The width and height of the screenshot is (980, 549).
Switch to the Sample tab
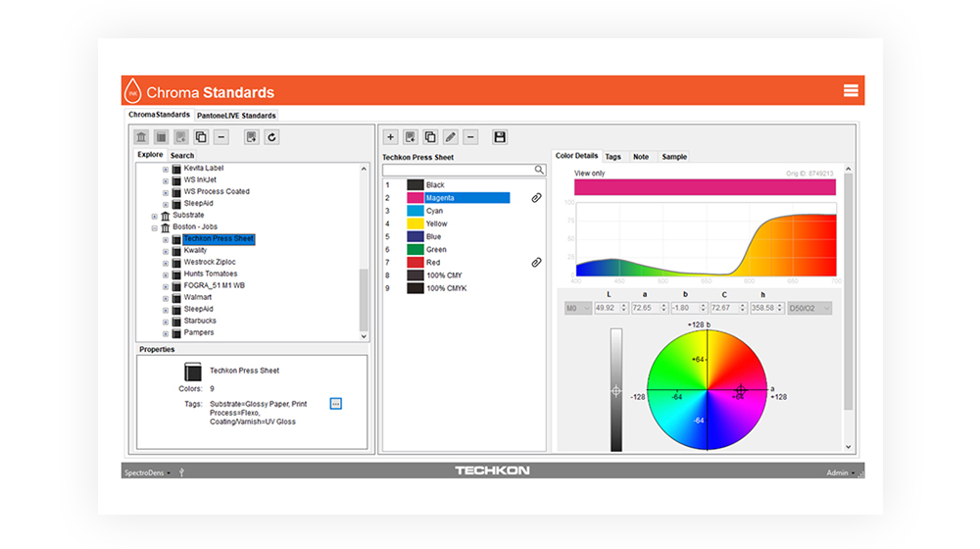pos(673,157)
